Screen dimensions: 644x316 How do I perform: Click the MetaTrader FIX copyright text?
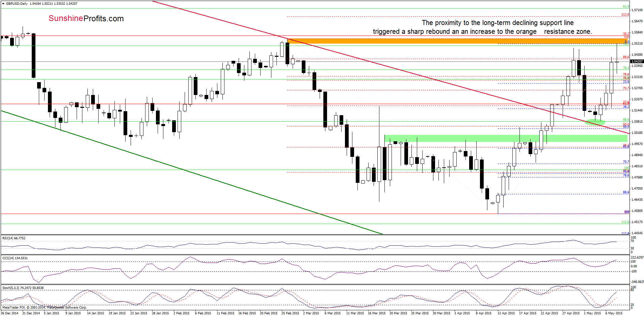[44, 308]
